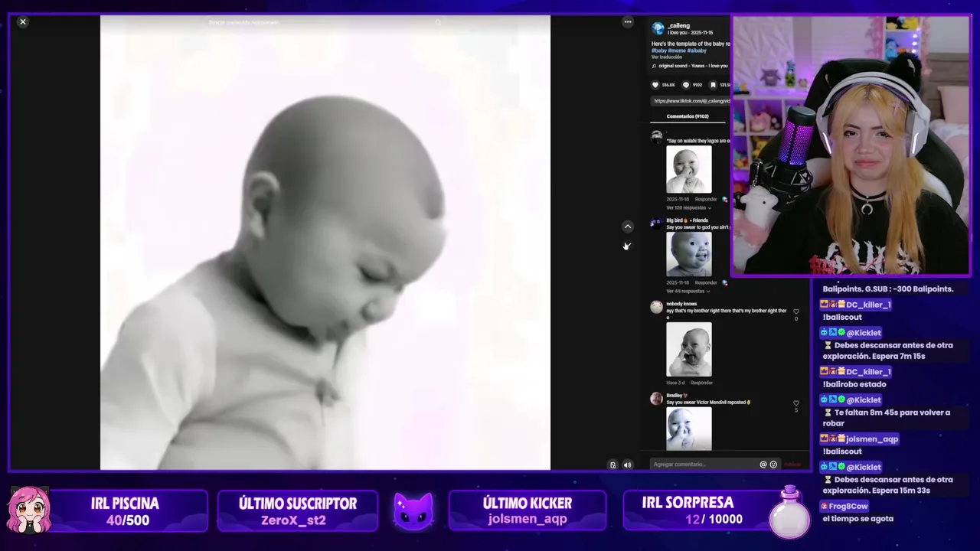Screen dimensions: 980x551
Task: Click the IRL PISCINA 40/500 goal panel
Action: tap(128, 511)
